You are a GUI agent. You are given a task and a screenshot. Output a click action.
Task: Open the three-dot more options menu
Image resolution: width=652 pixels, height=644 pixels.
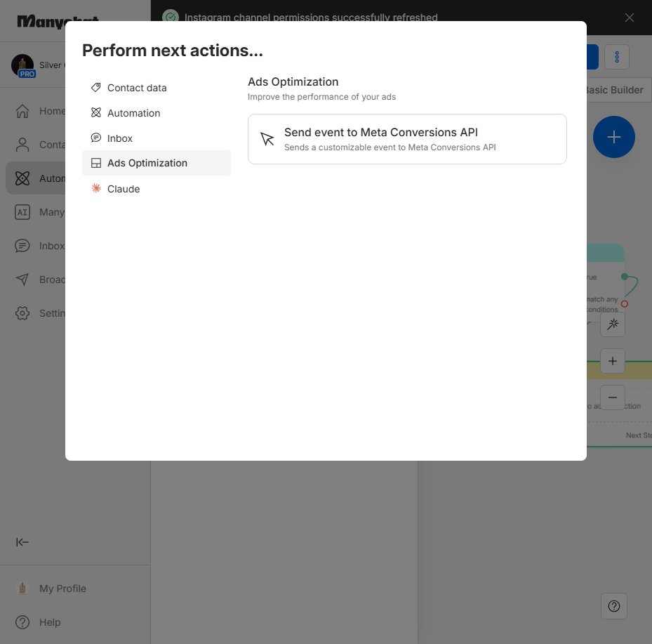617,57
